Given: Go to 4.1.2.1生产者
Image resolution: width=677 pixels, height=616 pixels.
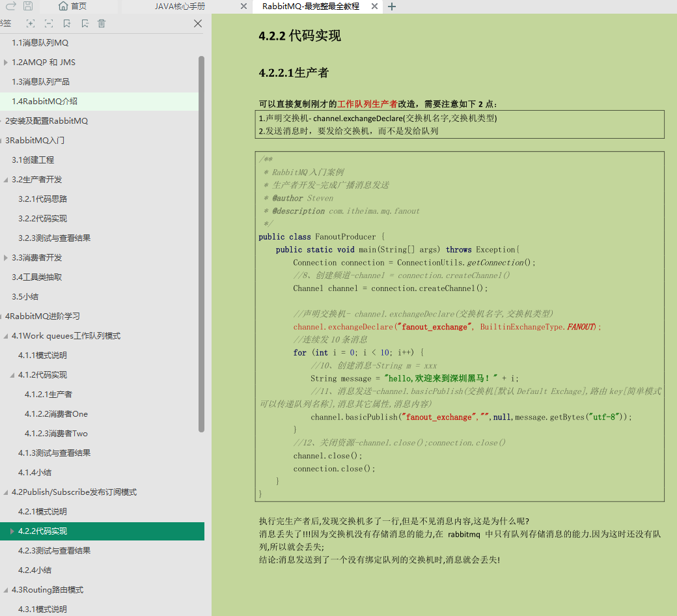Looking at the screenshot, I should coord(48,395).
